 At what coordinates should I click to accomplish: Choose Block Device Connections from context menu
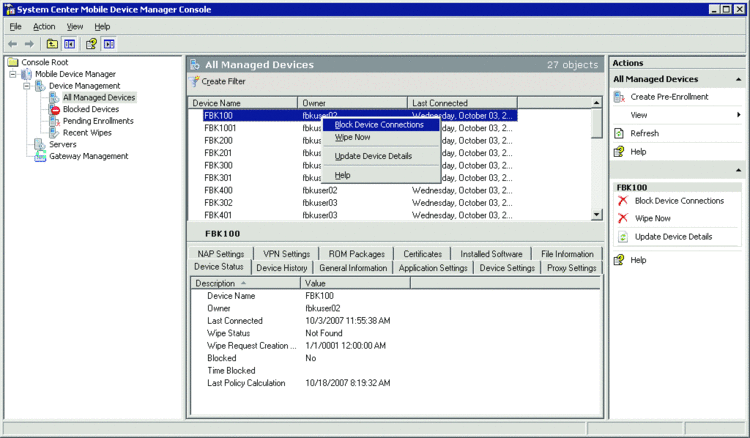(379, 125)
